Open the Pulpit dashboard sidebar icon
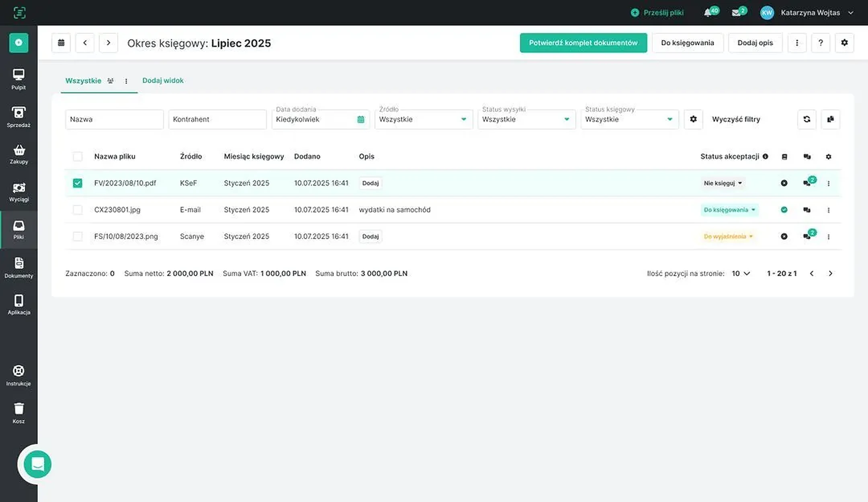868x502 pixels. (18, 79)
